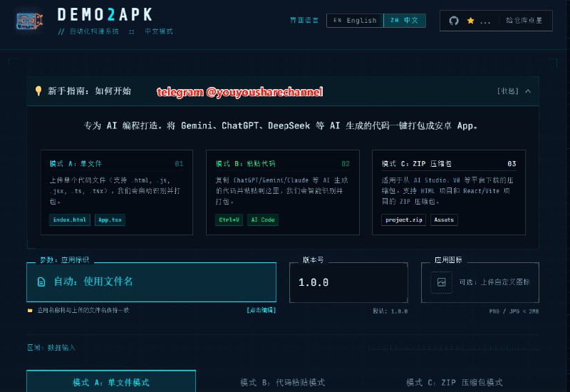Click the 自动：使用文件名 app identifier field
The image size is (570, 392).
[x=151, y=282]
